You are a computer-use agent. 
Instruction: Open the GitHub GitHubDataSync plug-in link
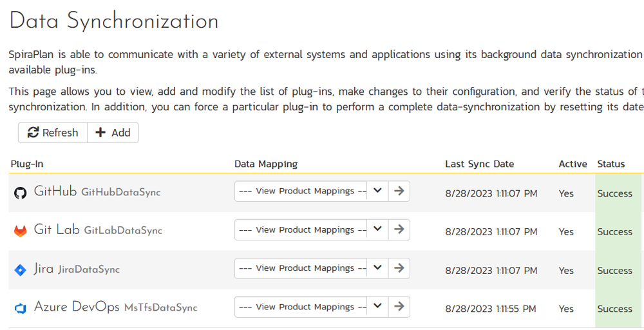coord(97,192)
